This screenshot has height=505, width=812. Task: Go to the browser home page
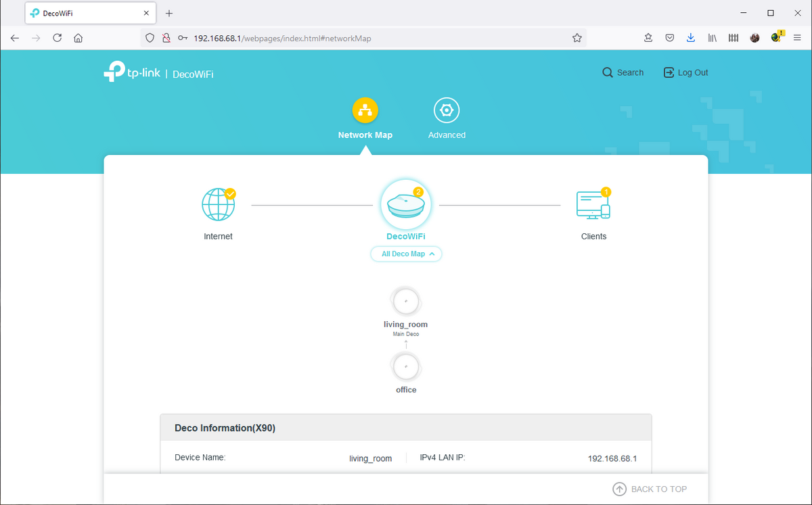[78, 39]
